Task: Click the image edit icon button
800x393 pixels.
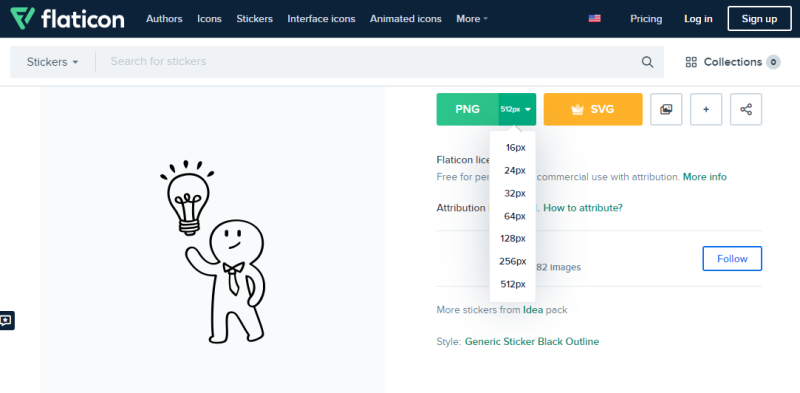Action: tap(666, 109)
